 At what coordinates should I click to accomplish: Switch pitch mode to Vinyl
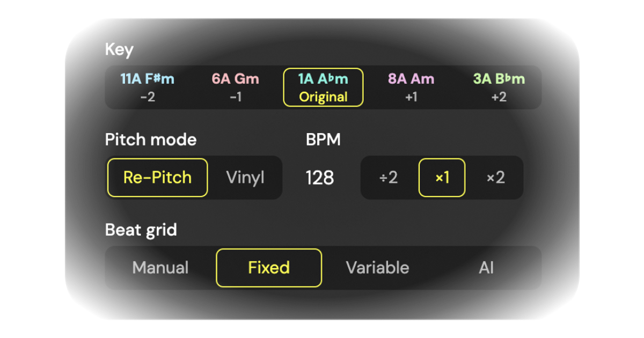pyautogui.click(x=245, y=177)
